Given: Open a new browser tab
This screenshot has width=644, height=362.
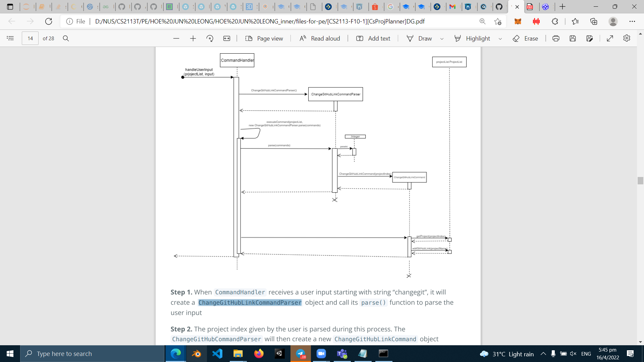Looking at the screenshot, I should (x=562, y=6).
